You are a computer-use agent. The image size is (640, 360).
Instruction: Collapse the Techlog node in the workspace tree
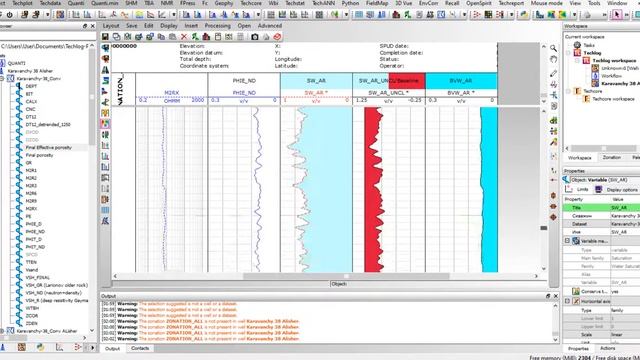click(x=568, y=53)
